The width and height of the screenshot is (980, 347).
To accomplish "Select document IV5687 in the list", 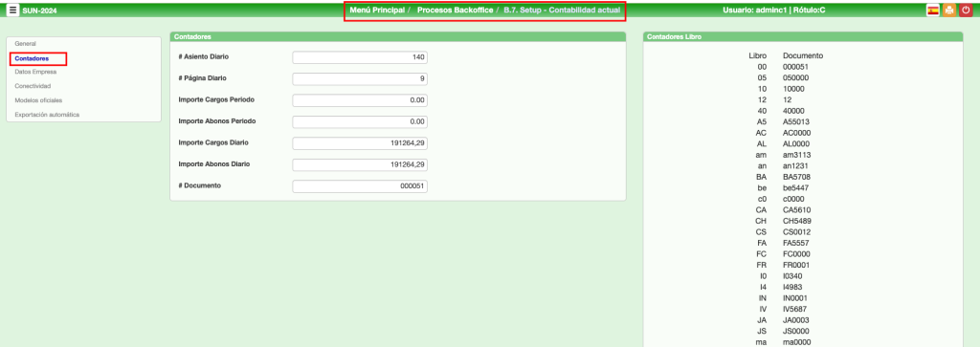I will [795, 309].
